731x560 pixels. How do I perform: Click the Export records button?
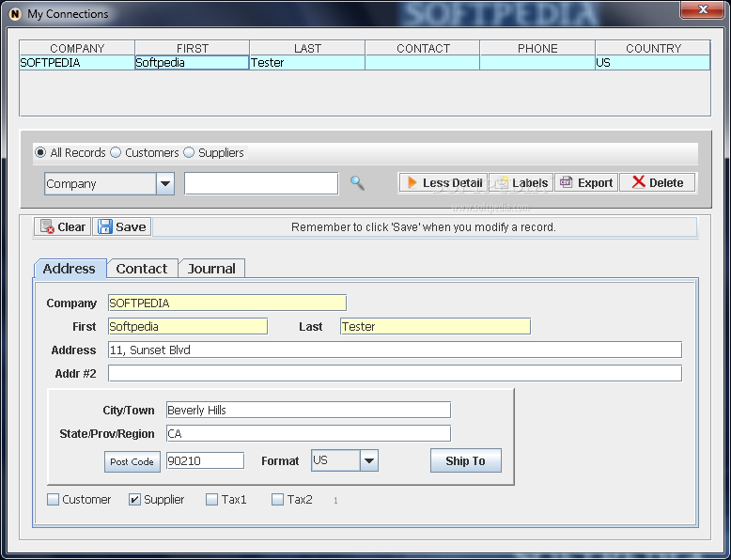point(586,182)
